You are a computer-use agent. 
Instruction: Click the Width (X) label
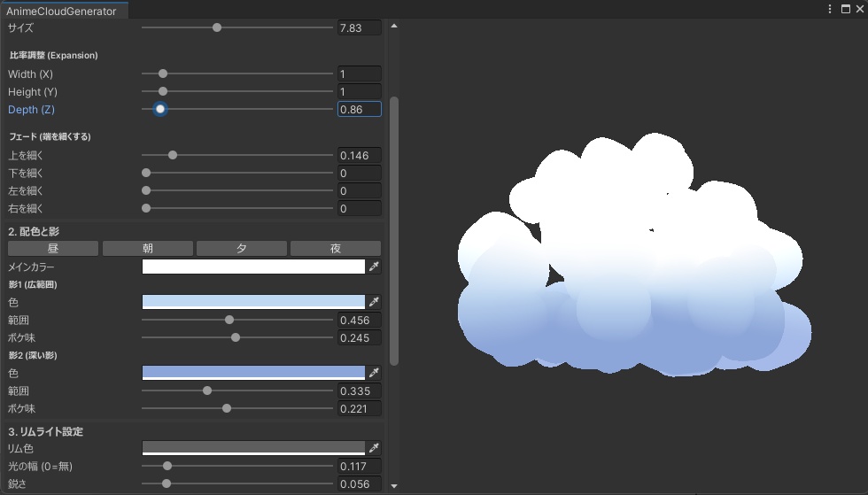click(30, 74)
